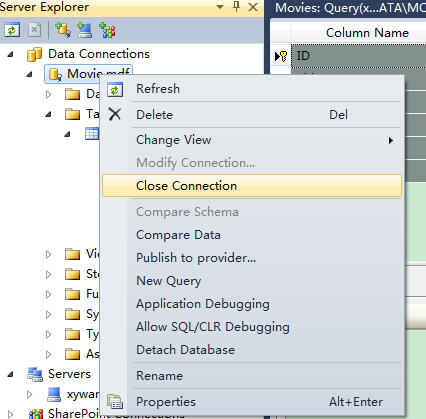Viewport: 426px width, 419px height.
Task: Select the Data Connections database icon
Action: click(34, 54)
